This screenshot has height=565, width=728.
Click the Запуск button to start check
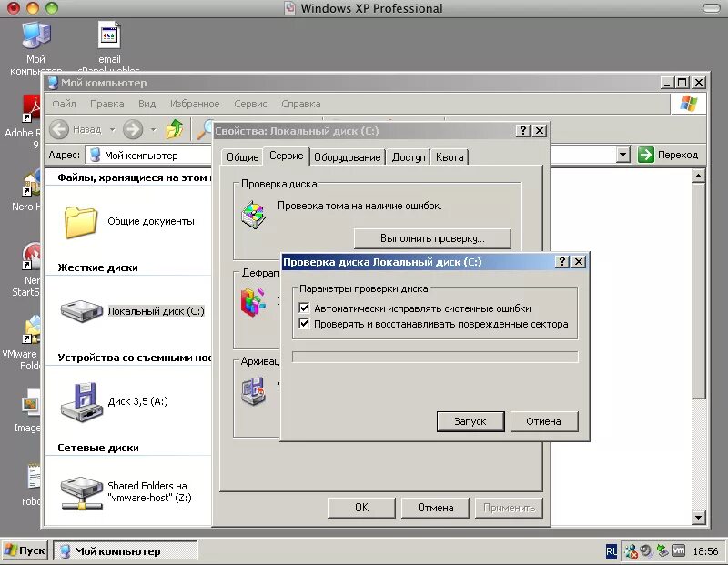click(470, 421)
